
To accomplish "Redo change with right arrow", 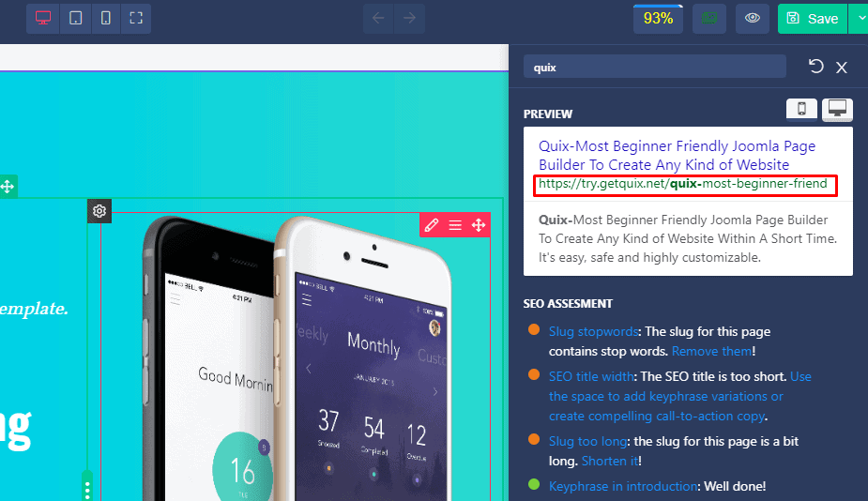I will pyautogui.click(x=410, y=18).
